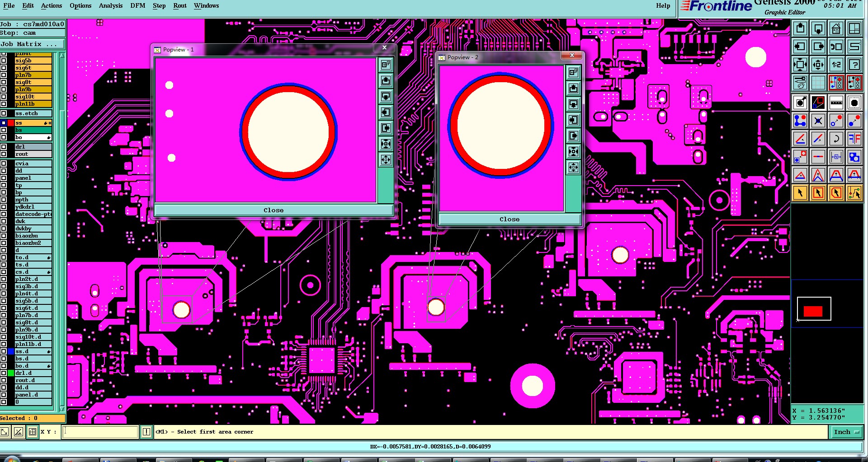Click layer list scroll up arrow

pyautogui.click(x=62, y=56)
